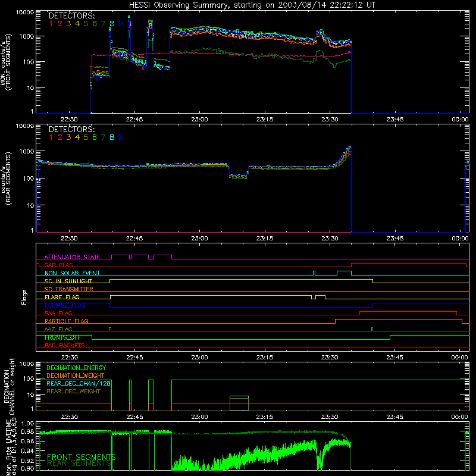Image resolution: width=476 pixels, height=476 pixels.
Task: Click the DETECTORS: legend heading in front segments plot
Action: [x=71, y=16]
